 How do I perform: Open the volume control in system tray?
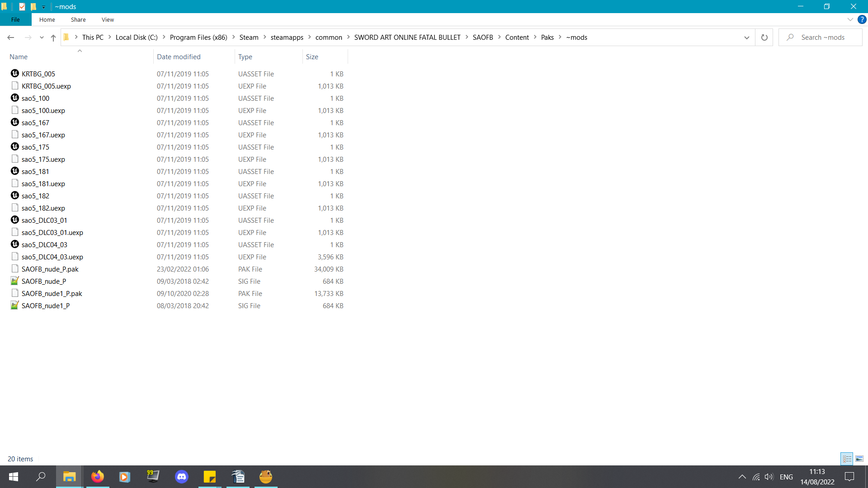coord(769,477)
